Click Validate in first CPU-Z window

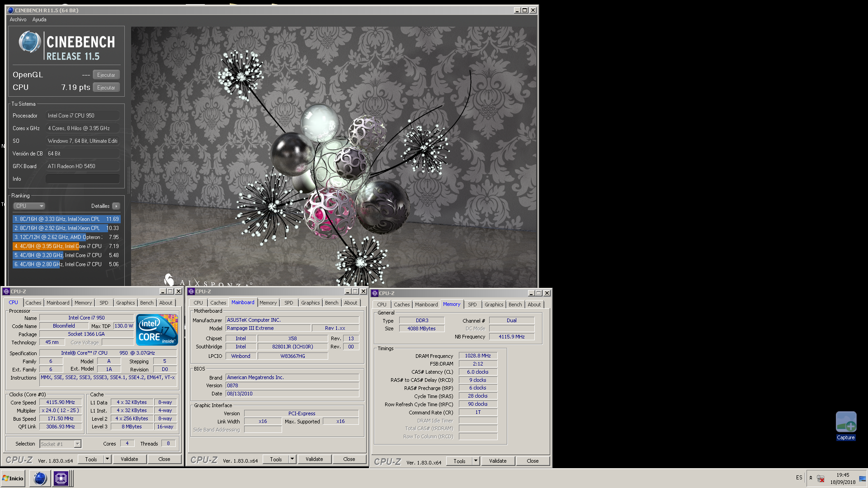tap(129, 459)
